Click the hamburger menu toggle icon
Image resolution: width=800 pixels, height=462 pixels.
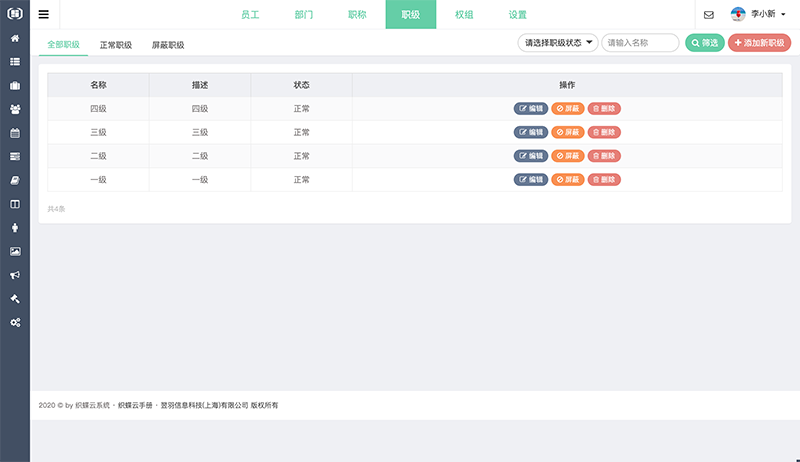[44, 14]
